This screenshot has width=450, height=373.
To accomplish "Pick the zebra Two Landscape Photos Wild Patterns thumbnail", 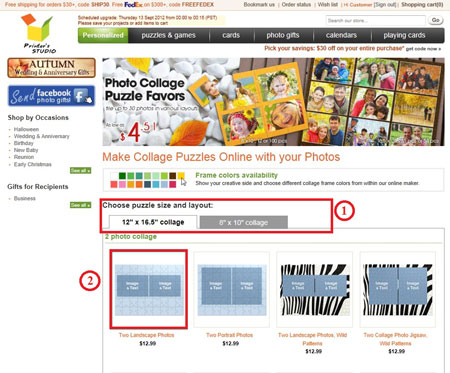I will 314,289.
